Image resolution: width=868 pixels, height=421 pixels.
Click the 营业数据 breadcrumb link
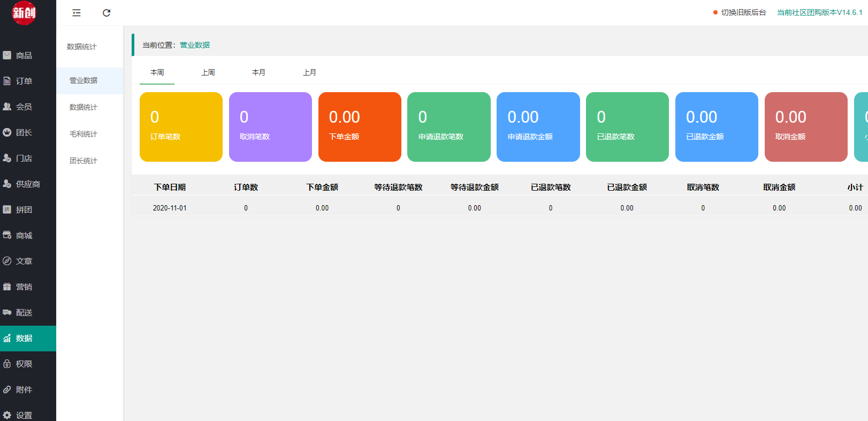coord(195,45)
